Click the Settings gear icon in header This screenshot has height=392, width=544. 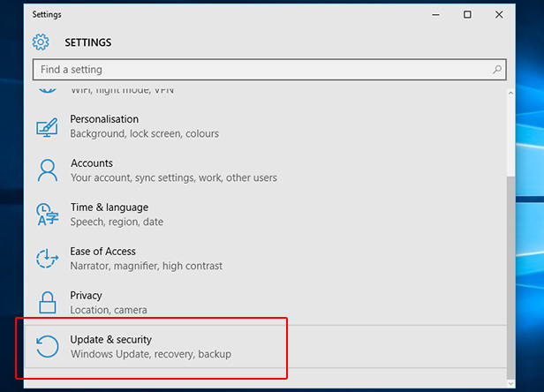pyautogui.click(x=41, y=42)
